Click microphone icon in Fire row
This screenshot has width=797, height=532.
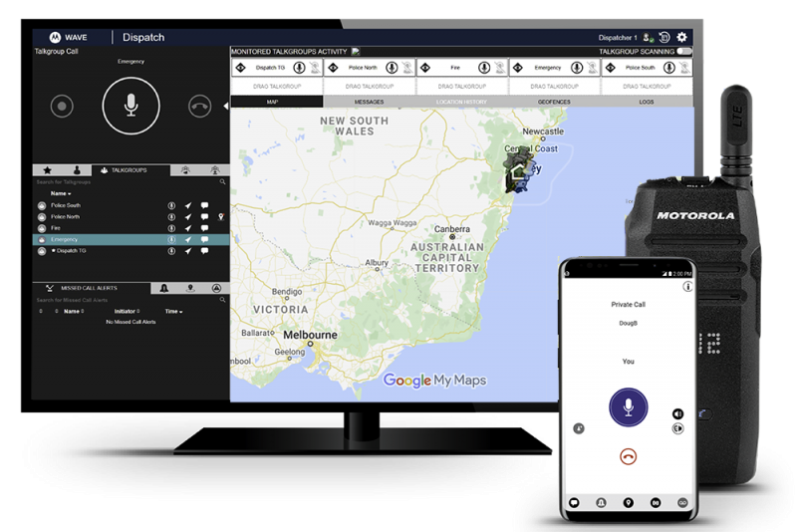(171, 228)
